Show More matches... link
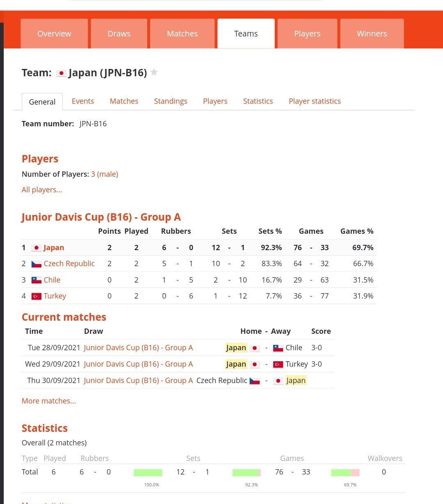The image size is (443, 504). (x=49, y=401)
